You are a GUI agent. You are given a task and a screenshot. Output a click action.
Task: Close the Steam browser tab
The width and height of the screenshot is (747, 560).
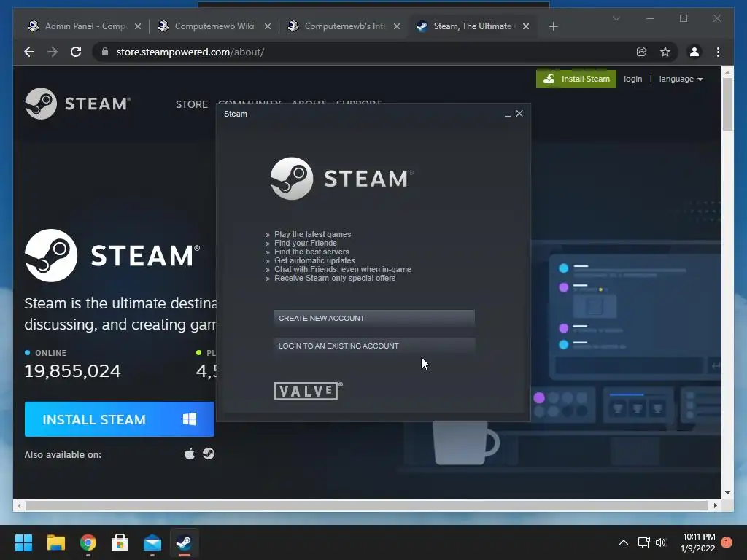click(x=526, y=26)
